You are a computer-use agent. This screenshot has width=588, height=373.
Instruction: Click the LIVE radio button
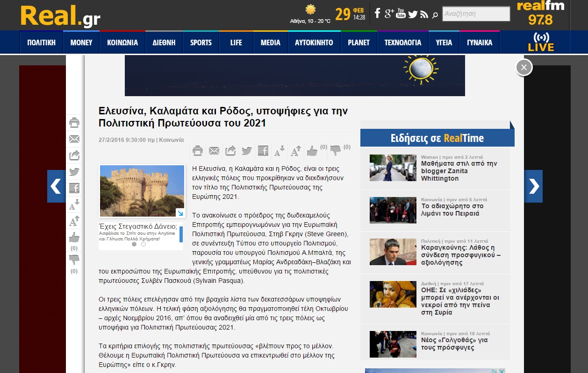pyautogui.click(x=541, y=42)
